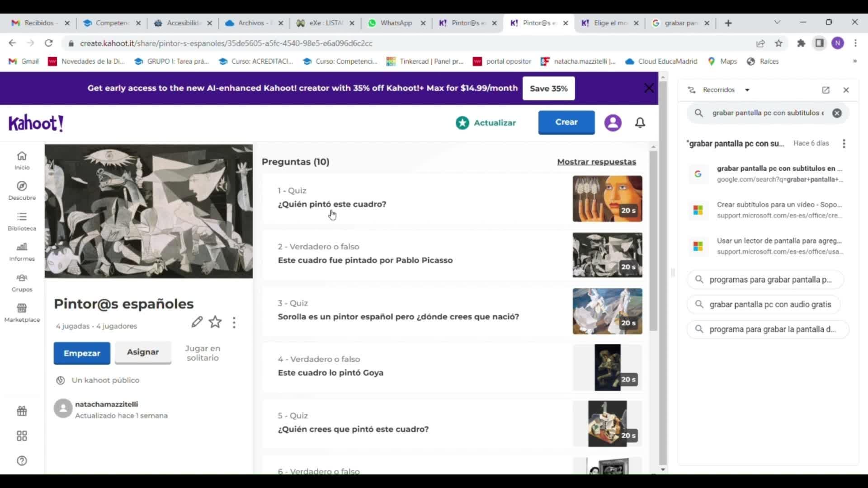This screenshot has width=868, height=488.
Task: Click the question list vertical scrollbar
Action: [x=653, y=239]
